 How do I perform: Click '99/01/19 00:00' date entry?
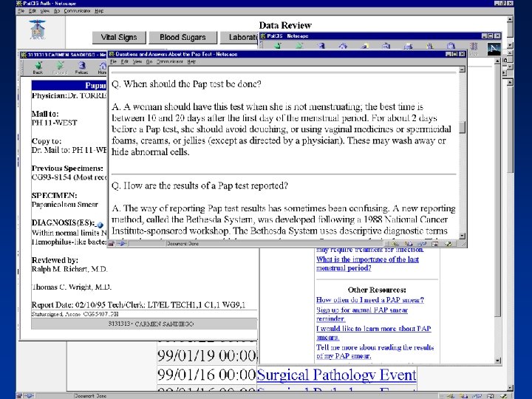pos(207,356)
